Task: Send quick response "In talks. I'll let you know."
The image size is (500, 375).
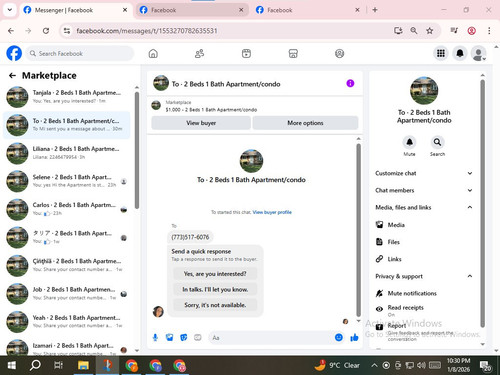Action: (215, 289)
